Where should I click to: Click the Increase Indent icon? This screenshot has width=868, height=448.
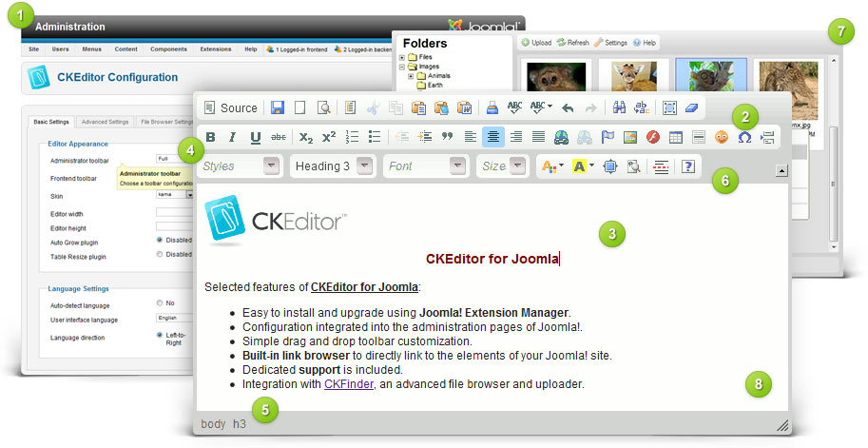[425, 137]
